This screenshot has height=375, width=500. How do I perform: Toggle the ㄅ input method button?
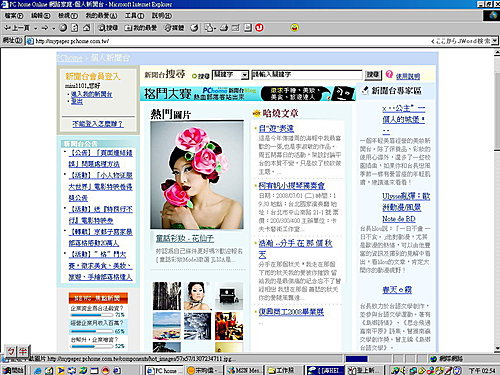coord(11,351)
